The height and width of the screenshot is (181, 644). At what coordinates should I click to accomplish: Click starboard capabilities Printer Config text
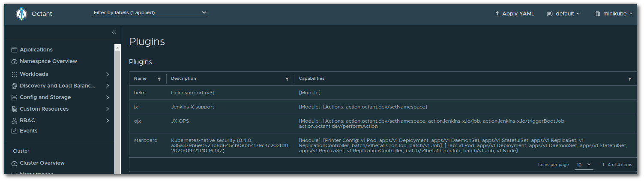click(463, 145)
